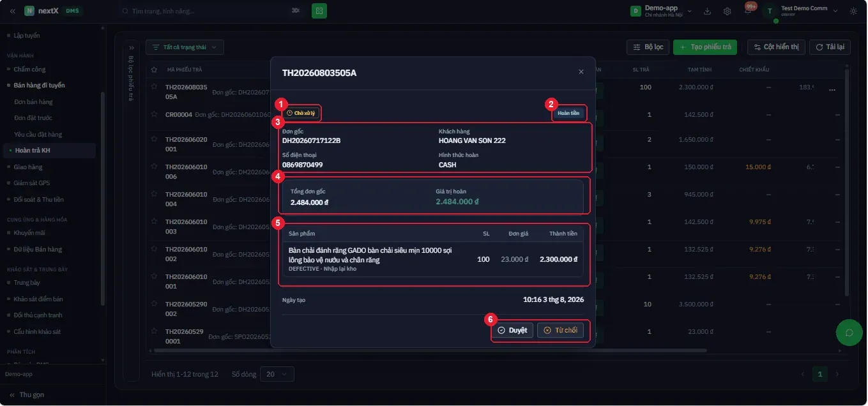Star the TH202606020001 row

(154, 139)
